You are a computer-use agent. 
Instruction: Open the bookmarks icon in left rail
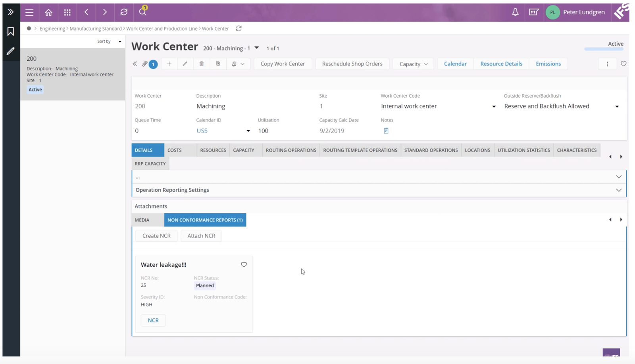(x=11, y=31)
